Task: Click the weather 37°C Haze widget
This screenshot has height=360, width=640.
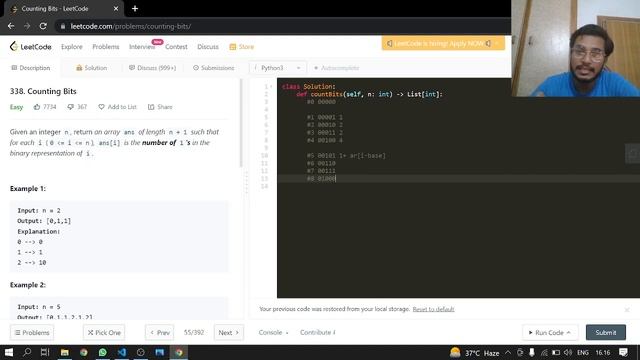Action: click(x=474, y=353)
